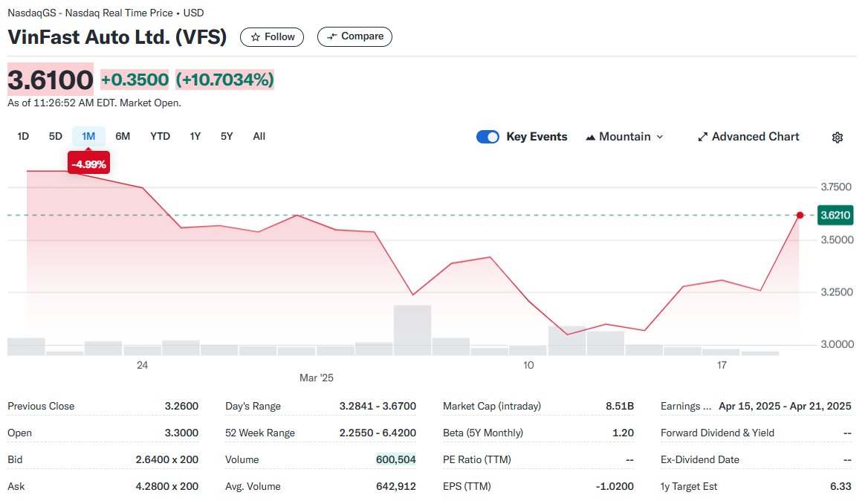
Task: Switch to the 6M time range
Action: 123,136
